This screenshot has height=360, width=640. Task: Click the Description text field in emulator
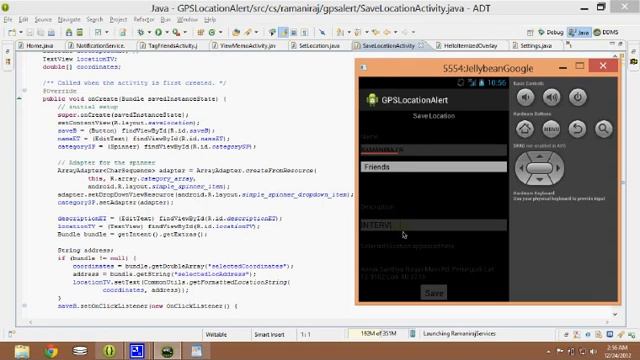[x=434, y=225]
